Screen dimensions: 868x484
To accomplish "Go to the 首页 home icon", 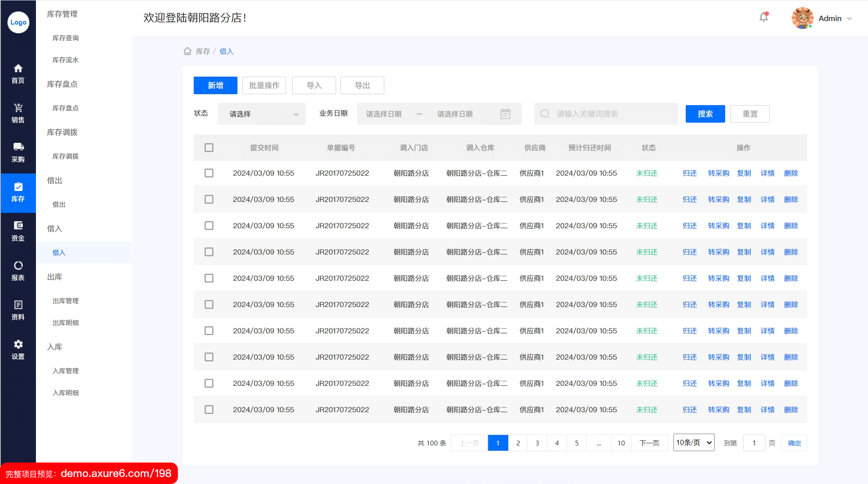I will [x=18, y=68].
